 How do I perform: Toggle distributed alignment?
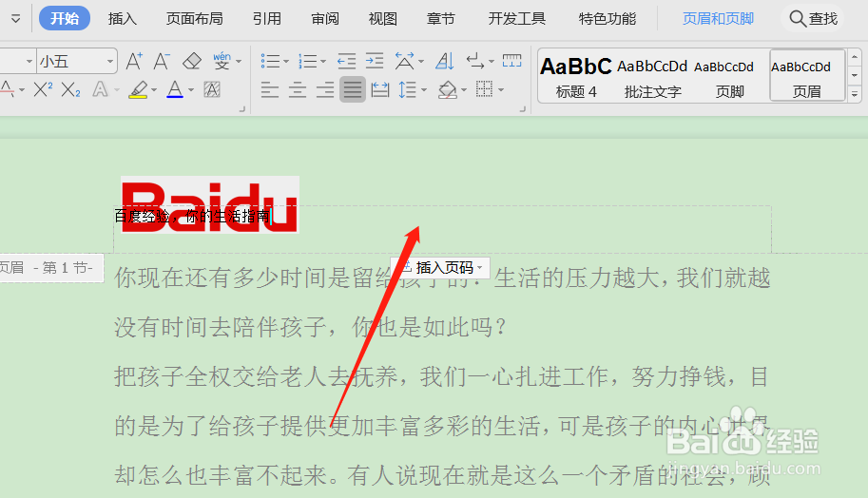pyautogui.click(x=380, y=89)
